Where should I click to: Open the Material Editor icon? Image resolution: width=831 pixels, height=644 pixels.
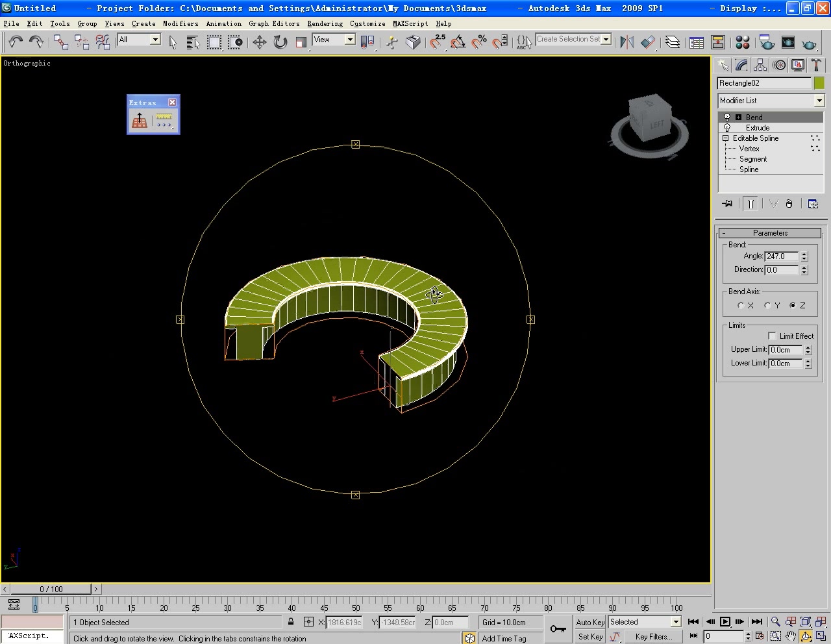click(x=743, y=43)
